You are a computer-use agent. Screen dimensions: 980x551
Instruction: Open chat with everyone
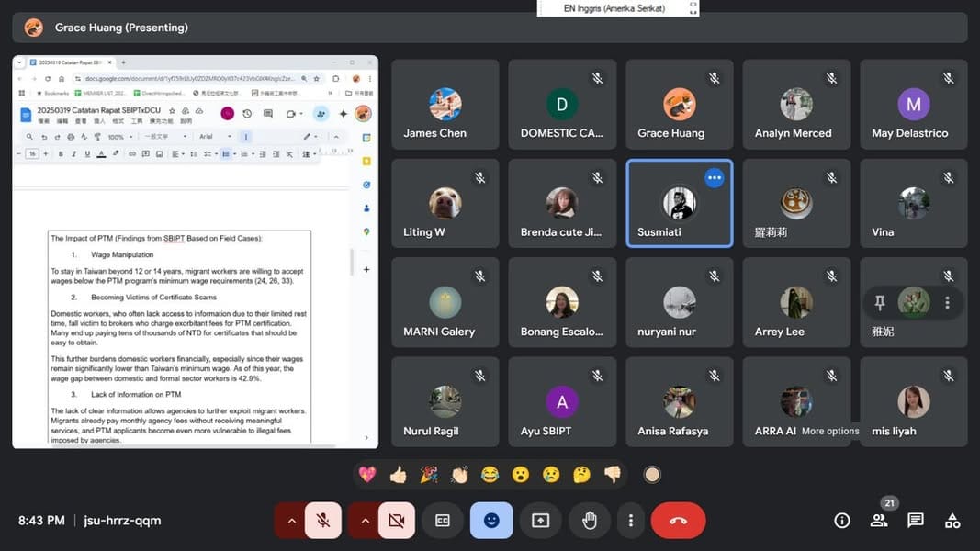coord(916,521)
